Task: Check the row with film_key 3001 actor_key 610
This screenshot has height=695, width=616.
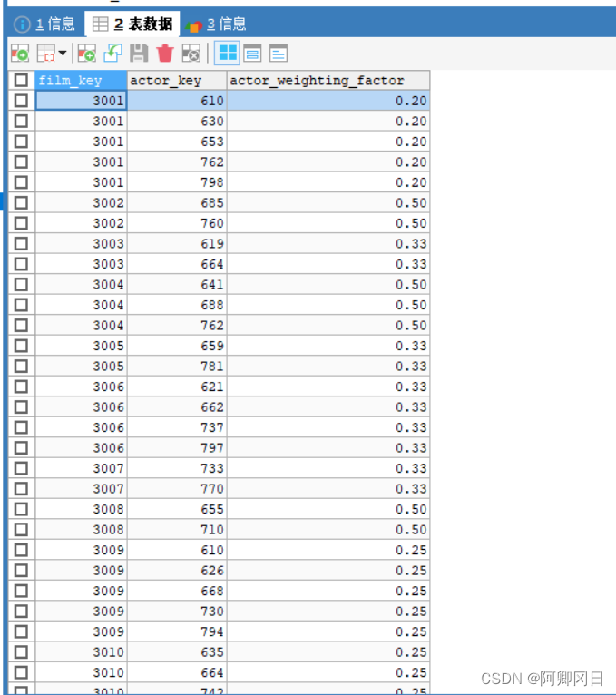Action: [x=21, y=101]
